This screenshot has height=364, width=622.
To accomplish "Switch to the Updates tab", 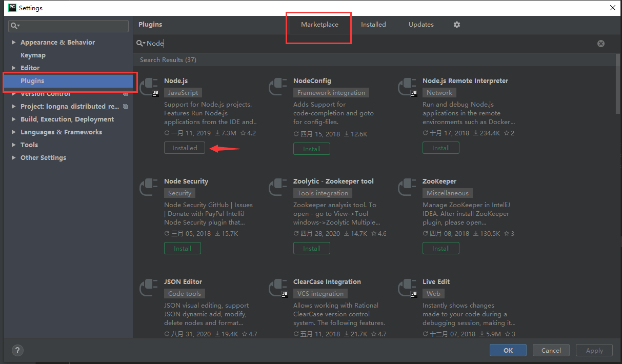I will (x=421, y=25).
